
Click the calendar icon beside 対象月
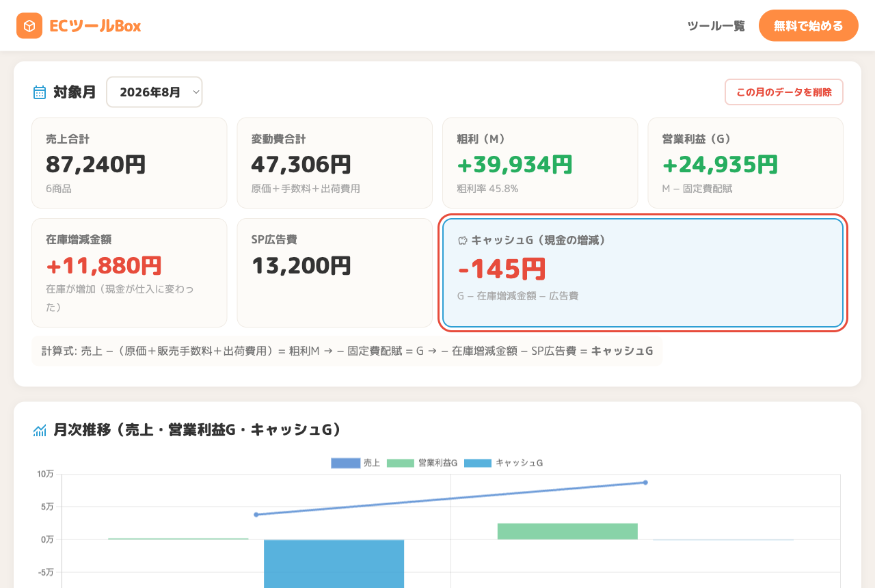[40, 92]
